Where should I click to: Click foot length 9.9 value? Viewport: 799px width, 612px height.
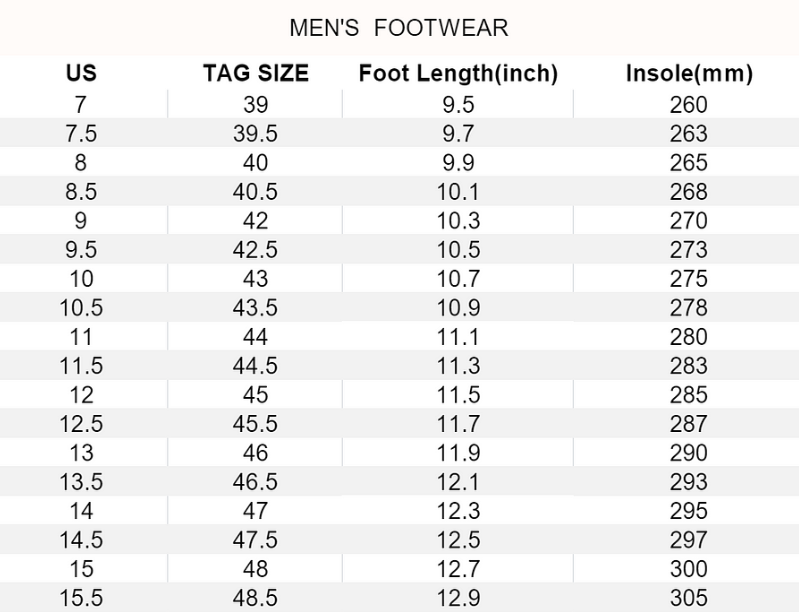pos(457,162)
